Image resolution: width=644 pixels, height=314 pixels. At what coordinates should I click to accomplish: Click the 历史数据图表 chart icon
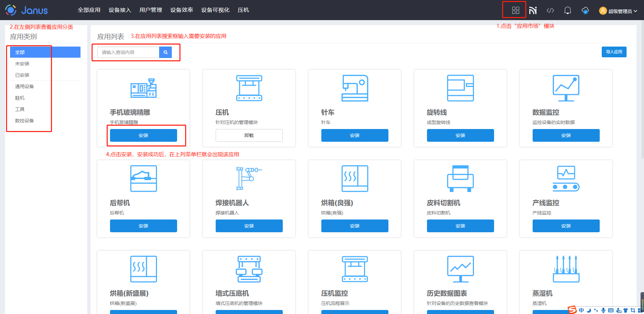(461, 269)
